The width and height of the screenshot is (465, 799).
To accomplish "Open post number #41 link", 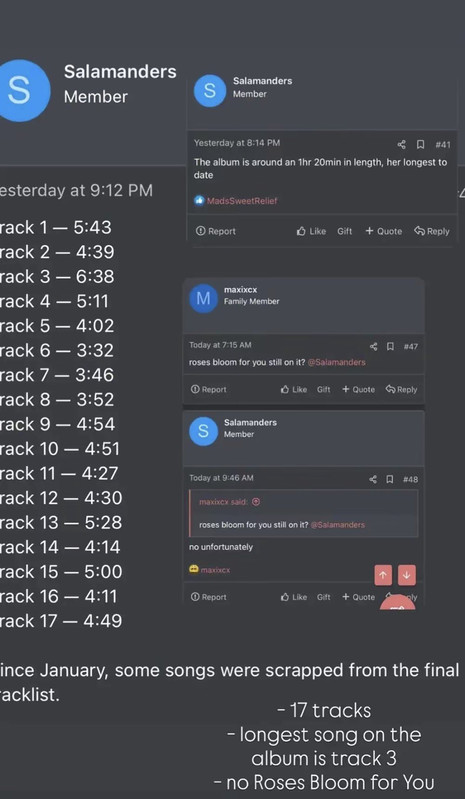I will click(x=443, y=145).
